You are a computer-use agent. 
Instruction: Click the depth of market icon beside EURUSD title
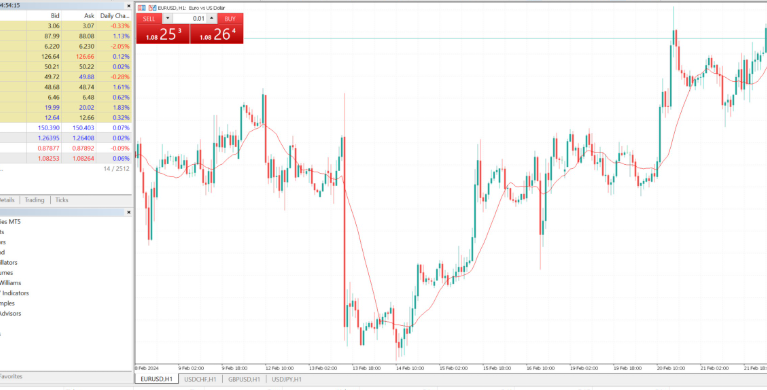[153, 8]
